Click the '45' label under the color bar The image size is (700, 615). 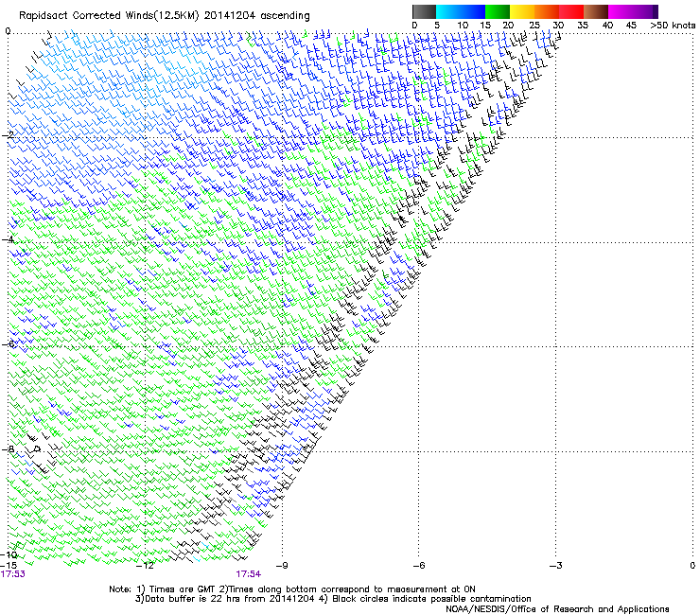point(631,25)
